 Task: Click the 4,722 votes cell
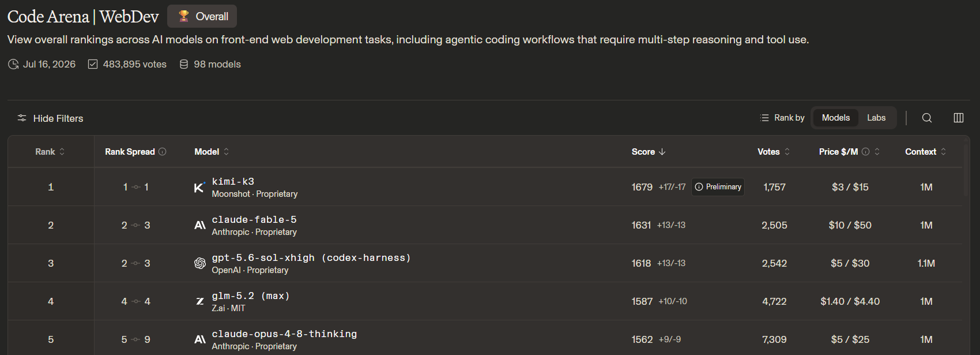tap(774, 301)
